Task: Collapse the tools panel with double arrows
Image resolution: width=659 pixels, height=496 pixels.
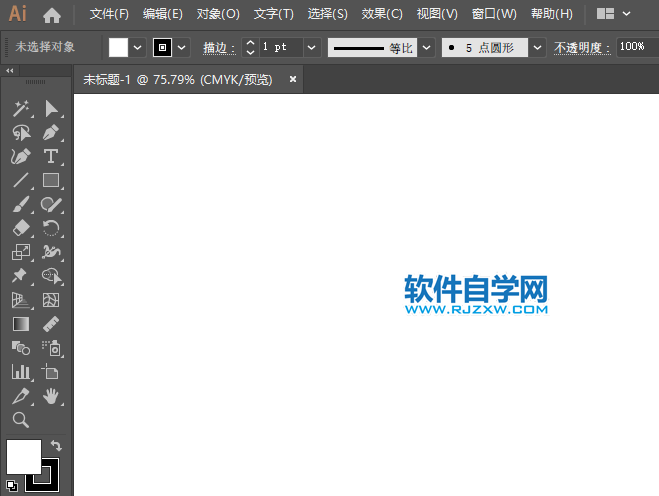Action: (10, 71)
